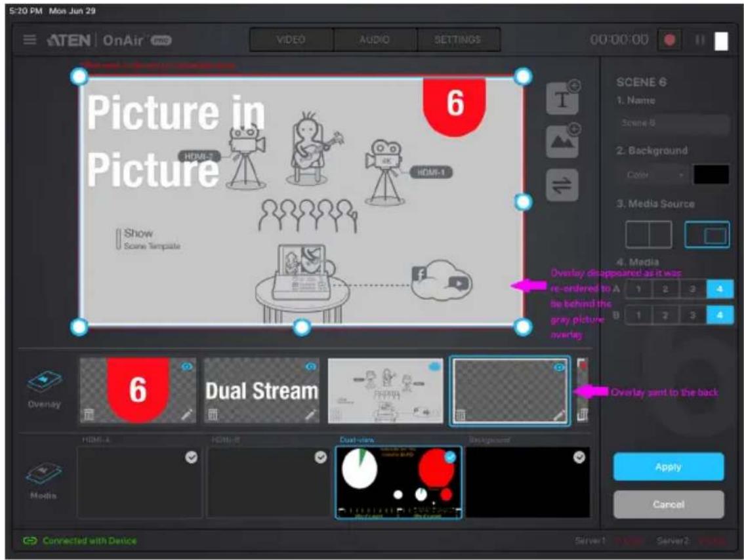744x560 pixels.
Task: Toggle the Dual-view media checkmark
Action: pyautogui.click(x=450, y=457)
